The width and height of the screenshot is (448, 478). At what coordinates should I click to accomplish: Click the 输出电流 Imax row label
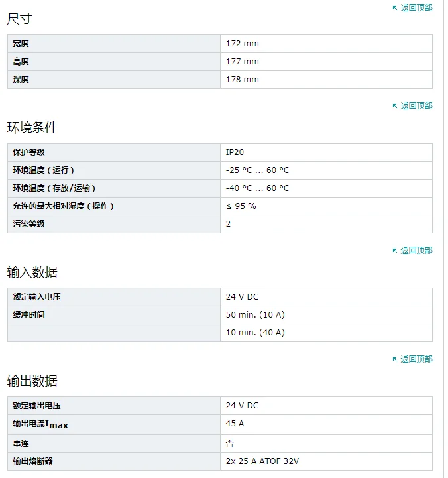(40, 424)
